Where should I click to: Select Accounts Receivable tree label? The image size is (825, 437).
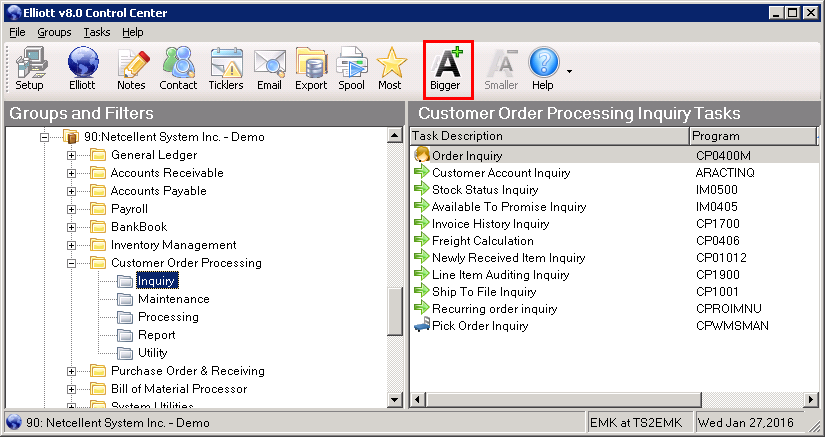tap(167, 173)
